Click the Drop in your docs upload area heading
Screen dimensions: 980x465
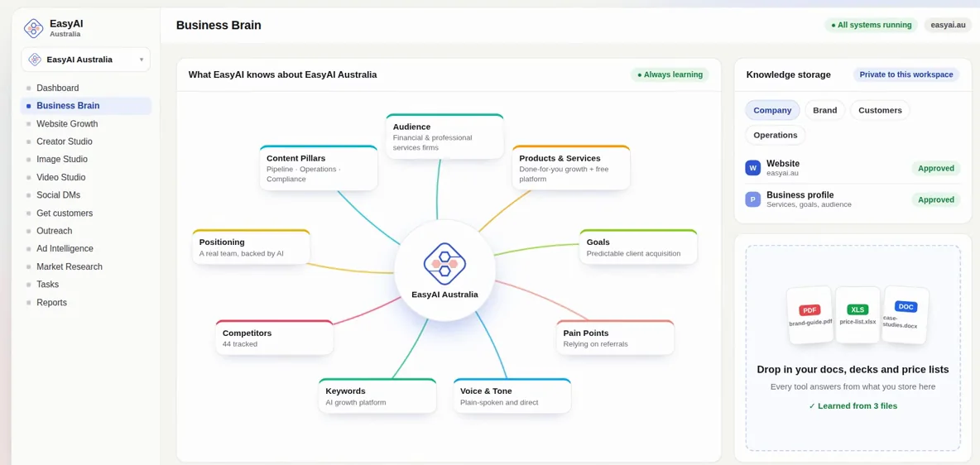tap(853, 370)
